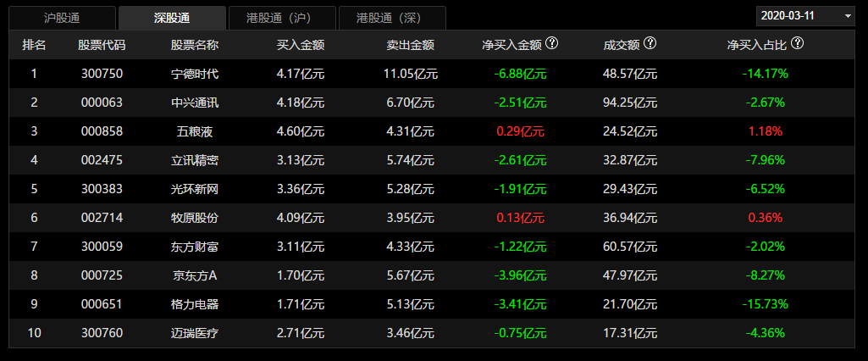Select stock code 300059
Screen dimensions: 868x361
click(x=102, y=247)
